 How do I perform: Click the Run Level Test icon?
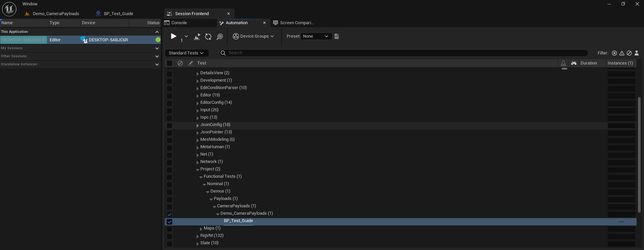197,37
